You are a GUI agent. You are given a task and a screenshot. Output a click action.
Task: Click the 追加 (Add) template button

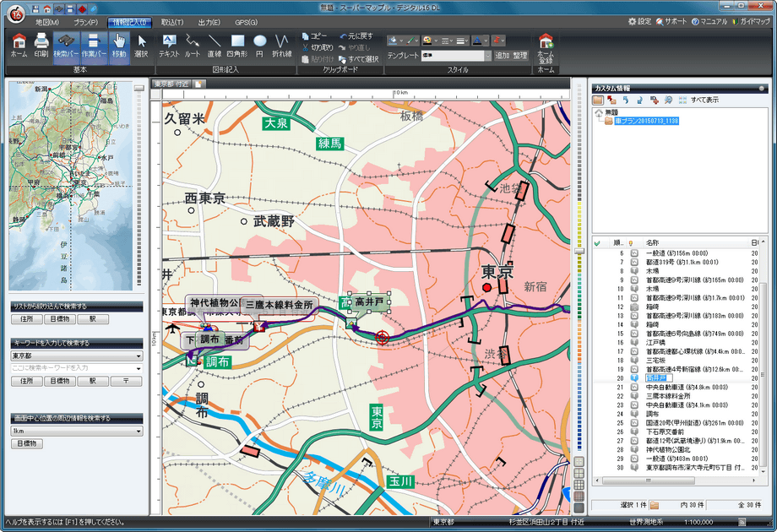coord(503,56)
